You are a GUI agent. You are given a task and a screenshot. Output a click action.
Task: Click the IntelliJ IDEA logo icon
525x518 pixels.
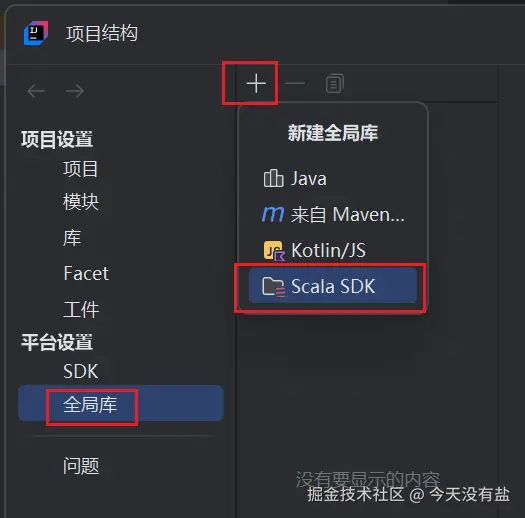[36, 33]
